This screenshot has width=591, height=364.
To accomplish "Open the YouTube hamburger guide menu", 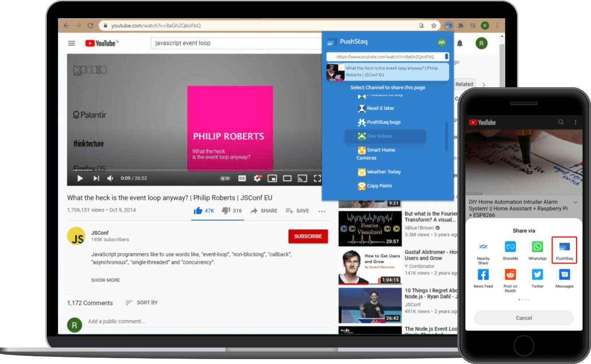I will click(71, 43).
